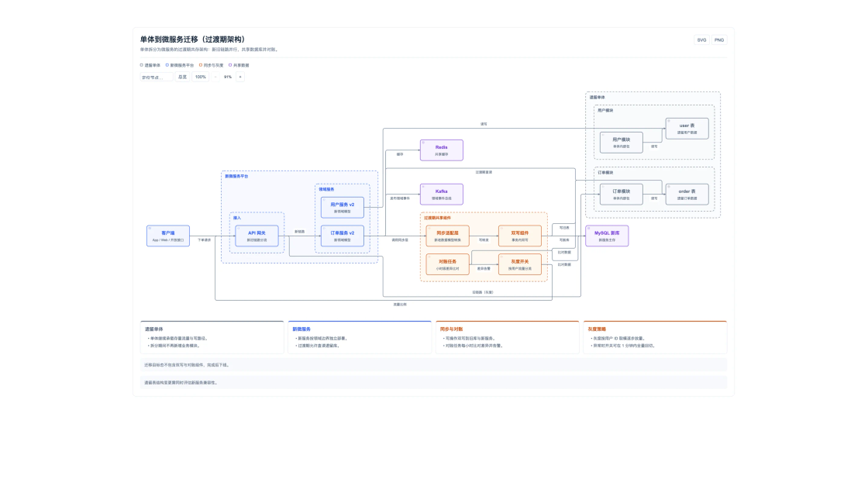Click the 发布领域事件 edge label
The width and height of the screenshot is (868, 496).
click(x=400, y=198)
